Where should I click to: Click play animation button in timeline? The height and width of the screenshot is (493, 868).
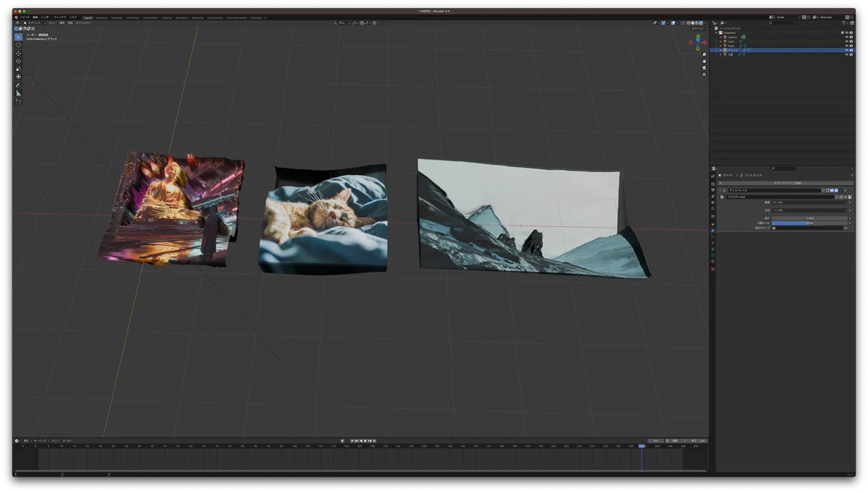point(365,440)
